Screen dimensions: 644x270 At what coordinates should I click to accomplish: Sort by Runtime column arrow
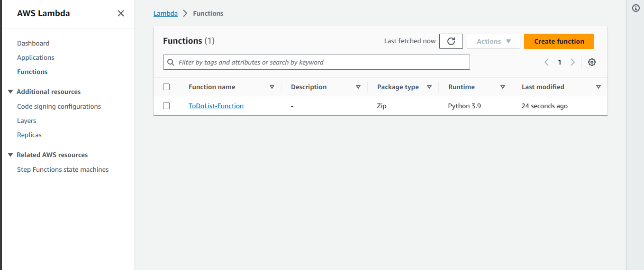pos(503,87)
